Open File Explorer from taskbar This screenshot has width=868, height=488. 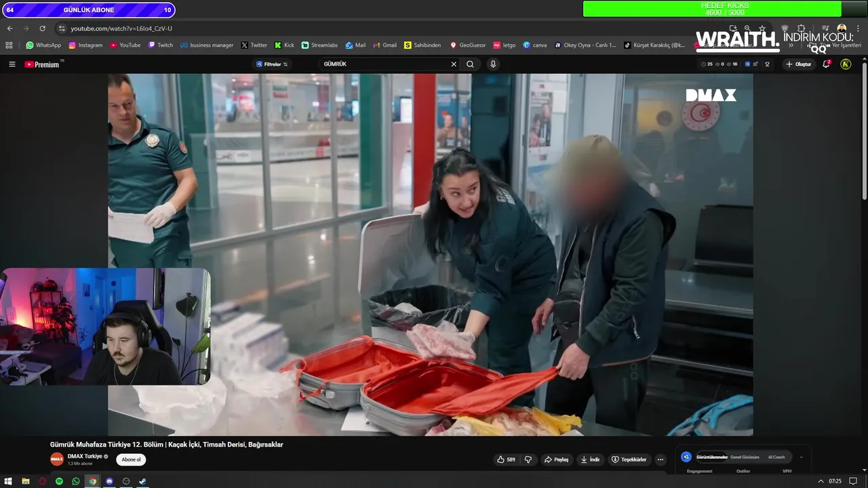point(26,481)
